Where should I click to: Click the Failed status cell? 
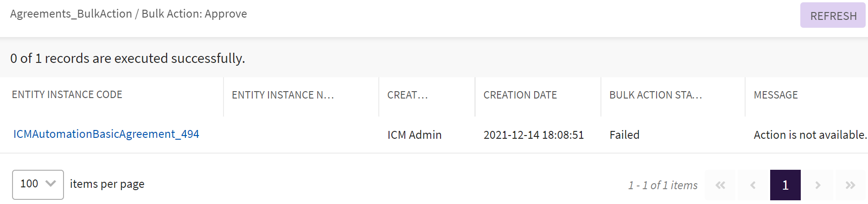pyautogui.click(x=624, y=135)
